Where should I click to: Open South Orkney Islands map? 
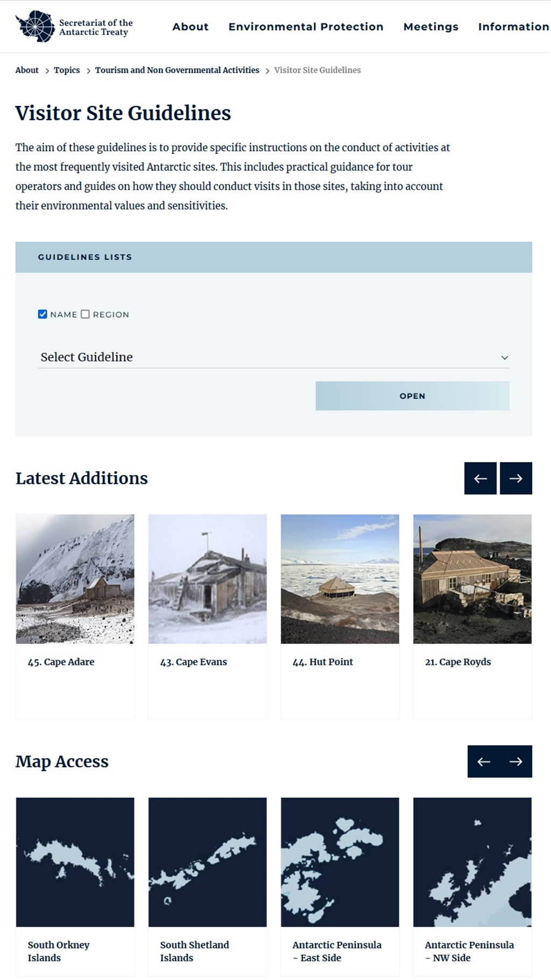(75, 862)
